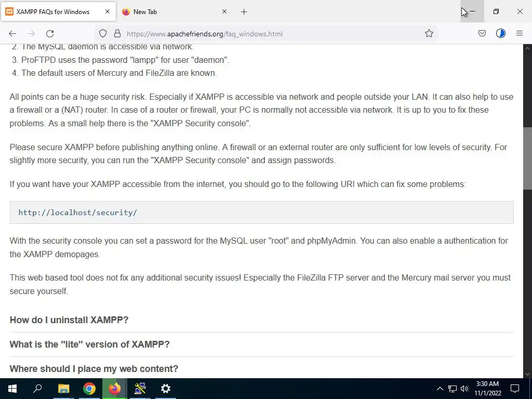This screenshot has height=399, width=532.
Task: Click paragraph starting 'This web based tool'
Action: (x=260, y=284)
